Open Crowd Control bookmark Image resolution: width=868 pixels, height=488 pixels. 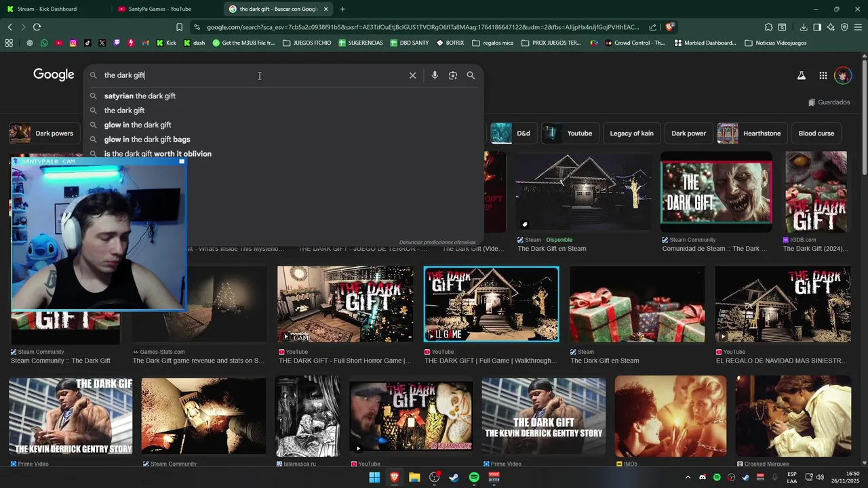[x=635, y=43]
